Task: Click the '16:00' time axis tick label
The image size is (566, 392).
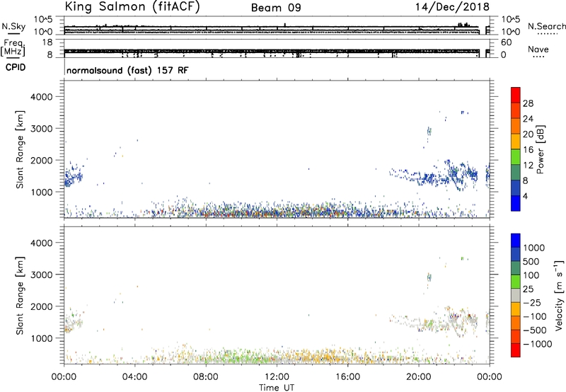Action: (x=347, y=377)
